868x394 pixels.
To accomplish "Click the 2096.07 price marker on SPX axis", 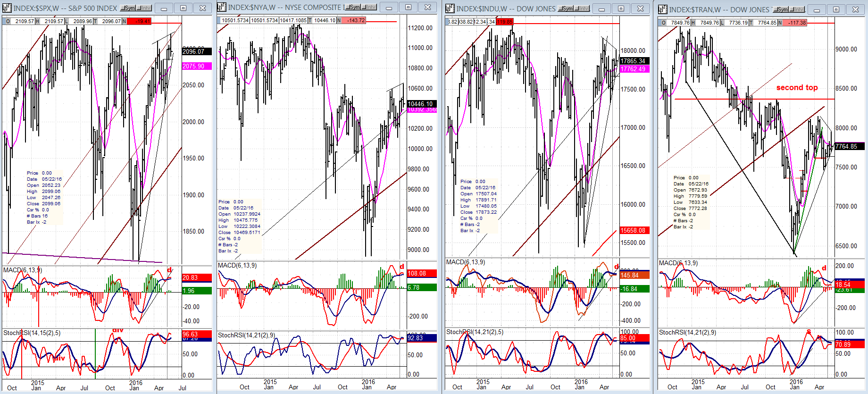I will point(197,51).
